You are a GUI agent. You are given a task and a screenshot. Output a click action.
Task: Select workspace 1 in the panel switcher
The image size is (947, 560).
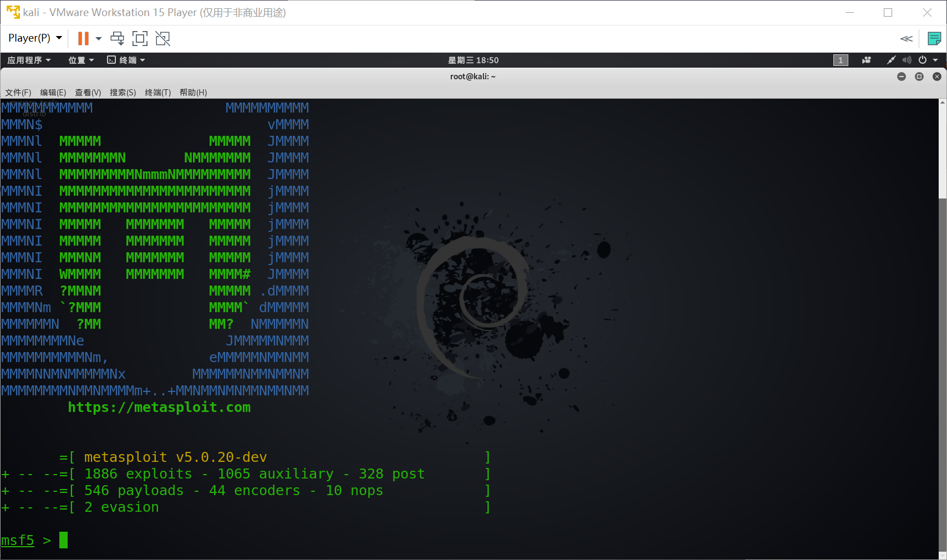(841, 60)
